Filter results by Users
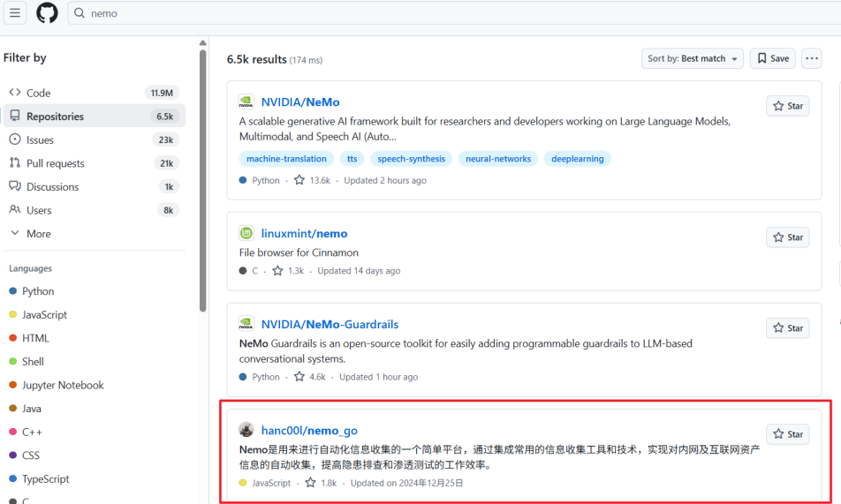 coord(94,210)
